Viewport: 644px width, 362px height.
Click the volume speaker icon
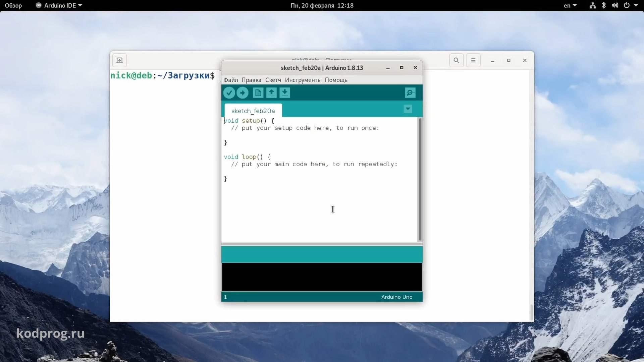615,5
